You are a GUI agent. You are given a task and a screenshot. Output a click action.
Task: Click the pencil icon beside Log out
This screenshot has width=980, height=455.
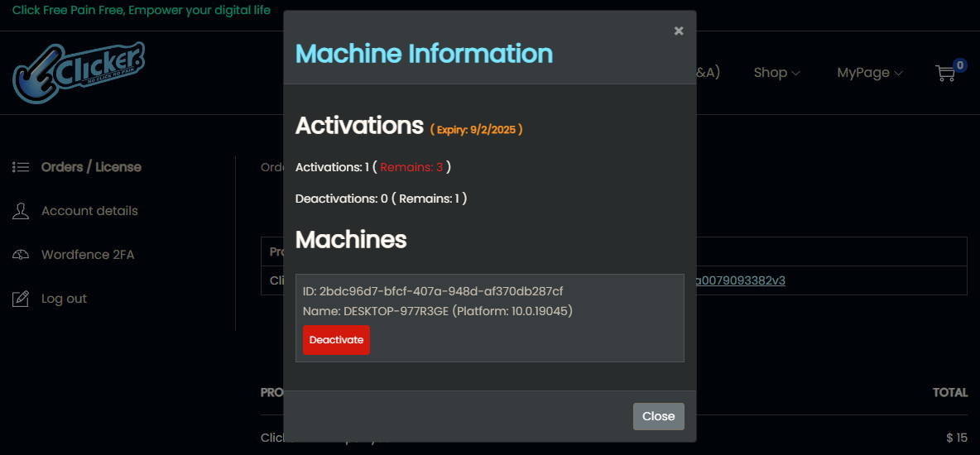pyautogui.click(x=21, y=299)
